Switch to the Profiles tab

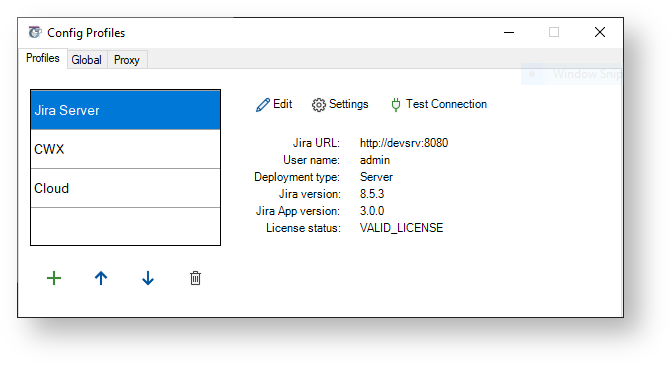pos(42,58)
